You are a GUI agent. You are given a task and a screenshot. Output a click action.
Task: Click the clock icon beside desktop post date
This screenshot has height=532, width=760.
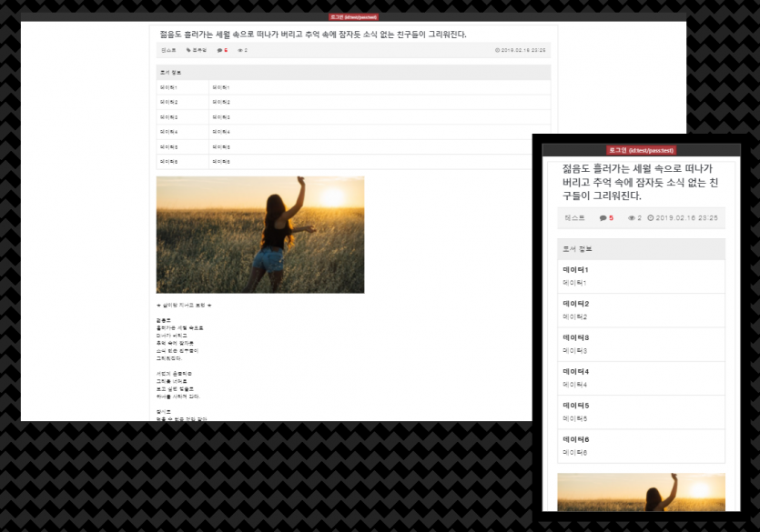point(497,50)
